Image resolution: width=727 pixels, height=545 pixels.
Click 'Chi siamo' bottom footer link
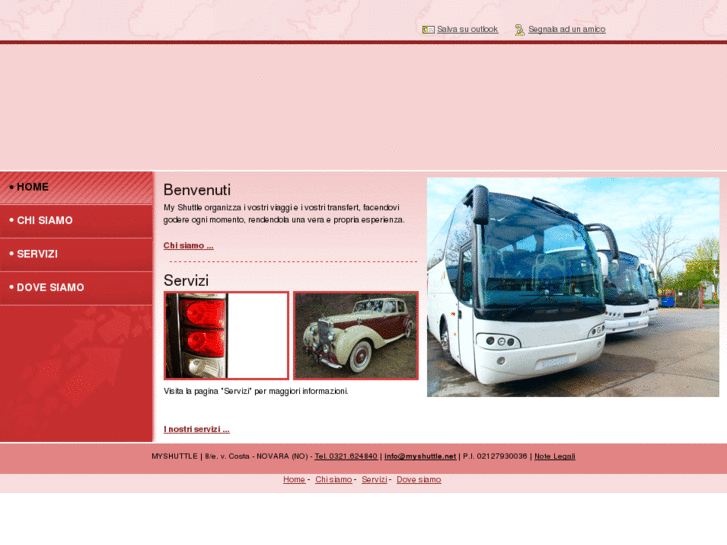tap(333, 480)
